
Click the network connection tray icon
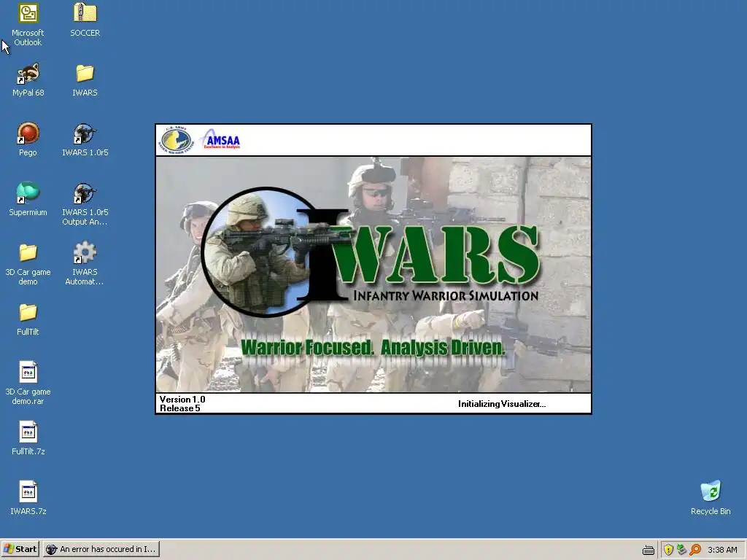coord(682,550)
